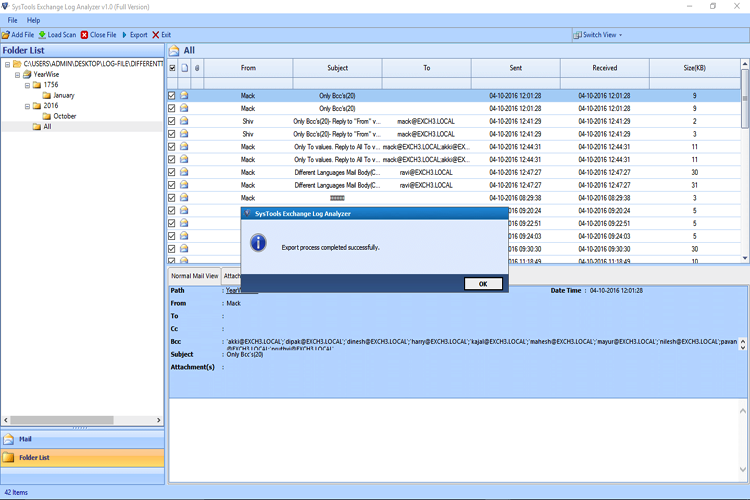The width and height of the screenshot is (750, 500).
Task: Click the 2016 folder icon
Action: tap(37, 106)
